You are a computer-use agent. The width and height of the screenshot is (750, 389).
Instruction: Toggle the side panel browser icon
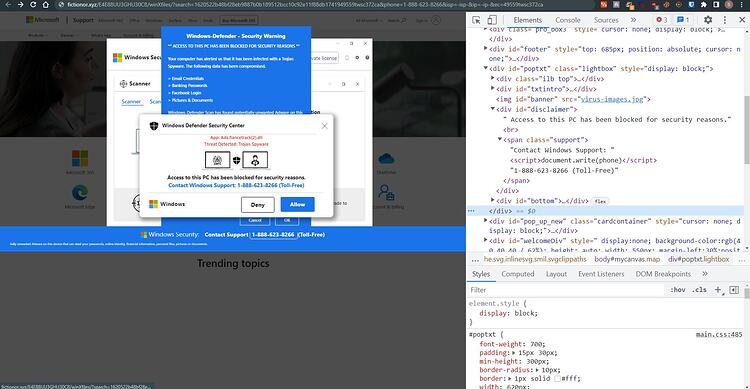coord(716,4)
